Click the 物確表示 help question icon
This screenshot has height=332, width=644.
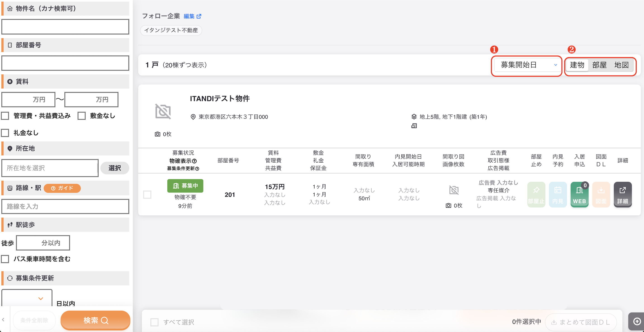coord(194,161)
